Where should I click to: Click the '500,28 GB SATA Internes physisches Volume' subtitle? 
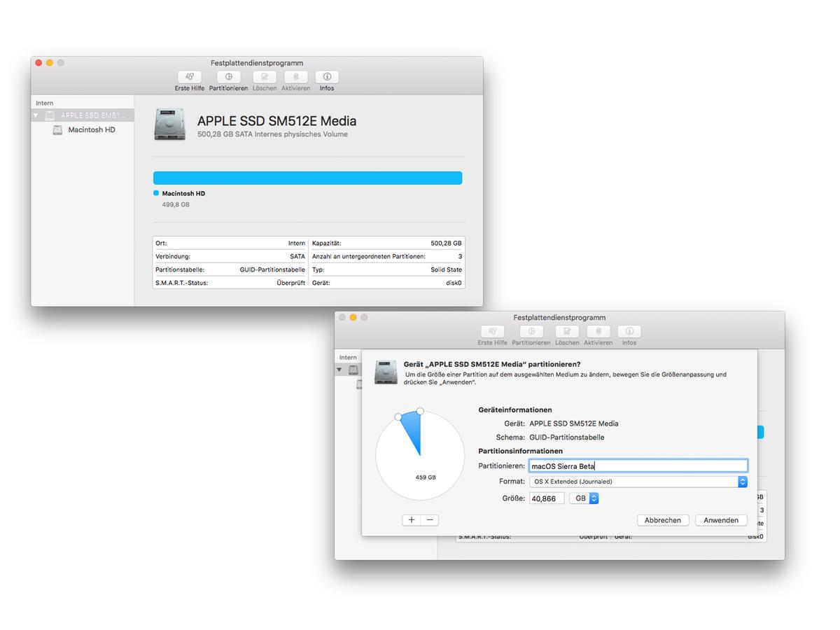(x=272, y=134)
